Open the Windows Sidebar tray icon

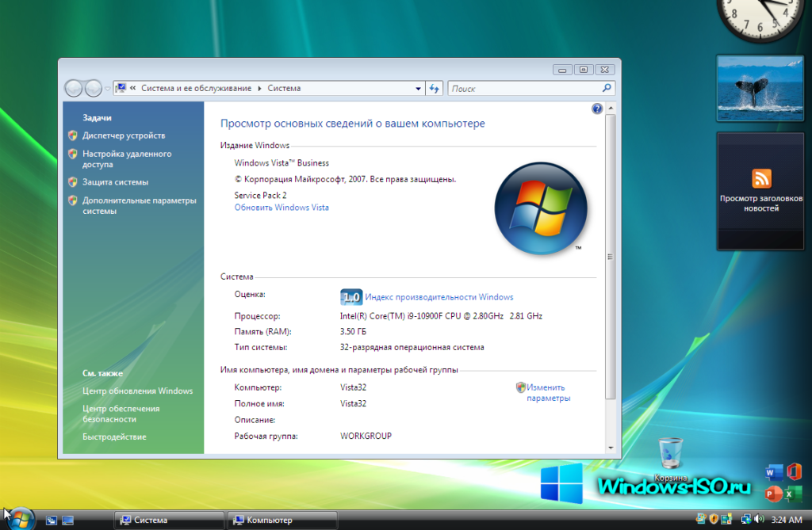click(x=726, y=519)
